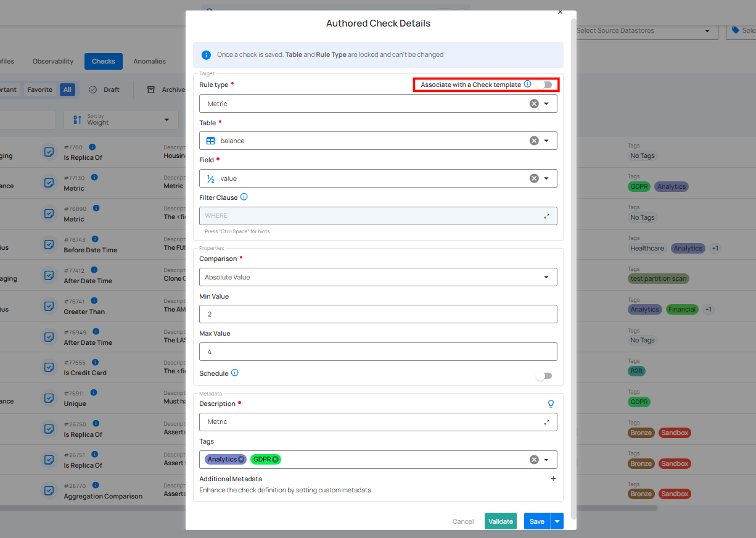Viewport: 756px width, 538px height.
Task: Click the check icon for #7700 Is Replica Of
Action: pos(49,152)
